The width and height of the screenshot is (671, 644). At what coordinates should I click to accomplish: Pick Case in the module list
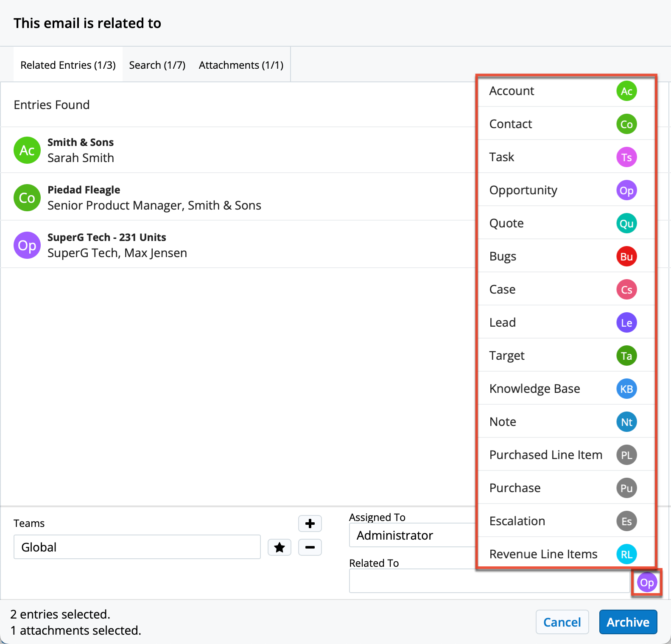(x=566, y=289)
